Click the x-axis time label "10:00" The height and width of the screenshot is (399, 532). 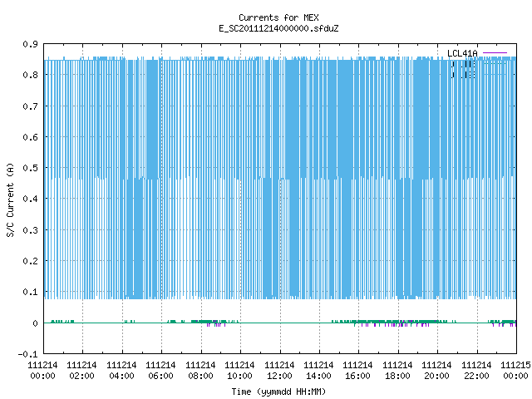[239, 376]
